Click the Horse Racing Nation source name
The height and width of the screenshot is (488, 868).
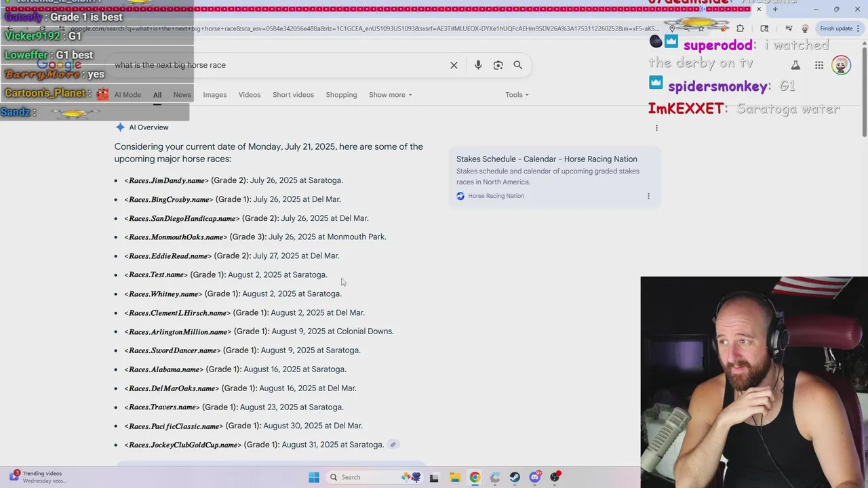point(496,196)
